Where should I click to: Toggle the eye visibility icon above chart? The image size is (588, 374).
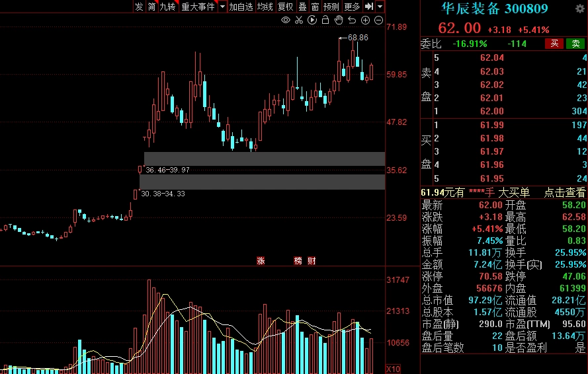pyautogui.click(x=286, y=20)
